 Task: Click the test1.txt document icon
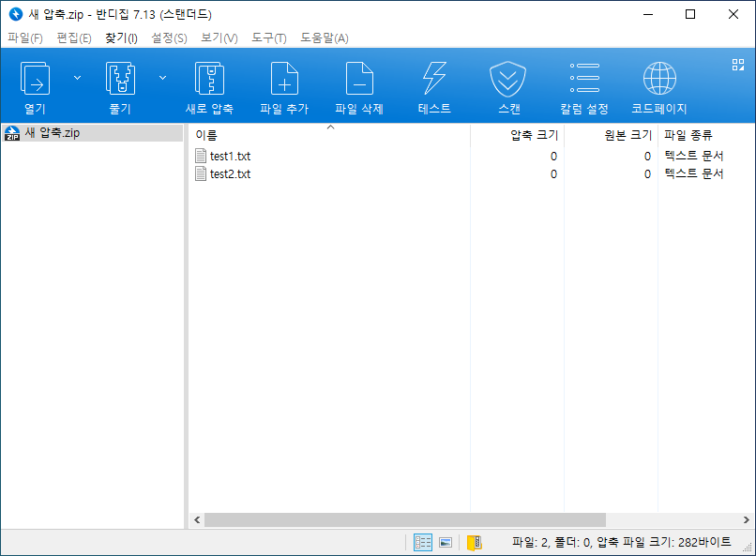point(201,156)
